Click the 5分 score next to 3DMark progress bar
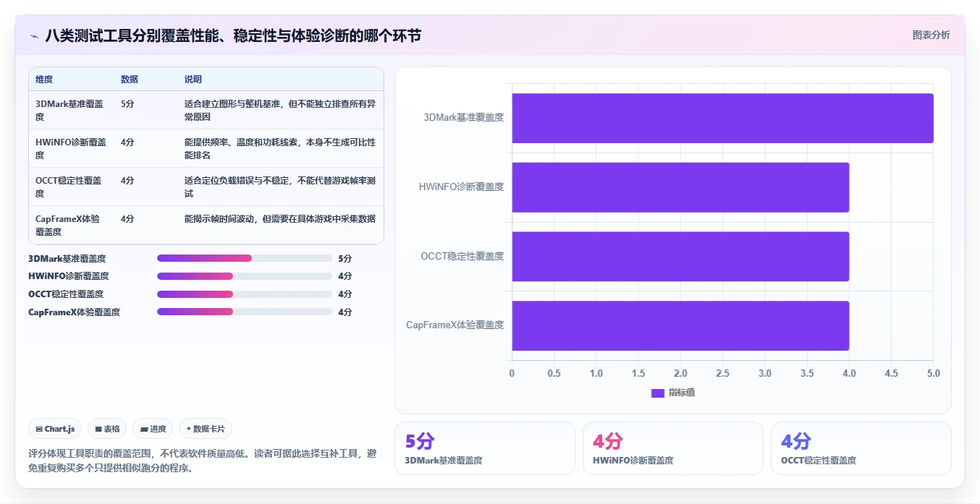980x504 pixels. point(345,258)
